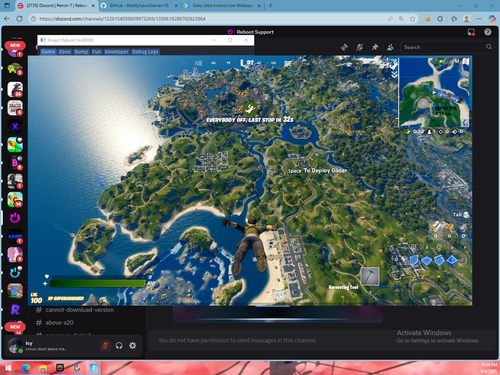Show the member list icon
The image size is (500, 375).
[390, 47]
